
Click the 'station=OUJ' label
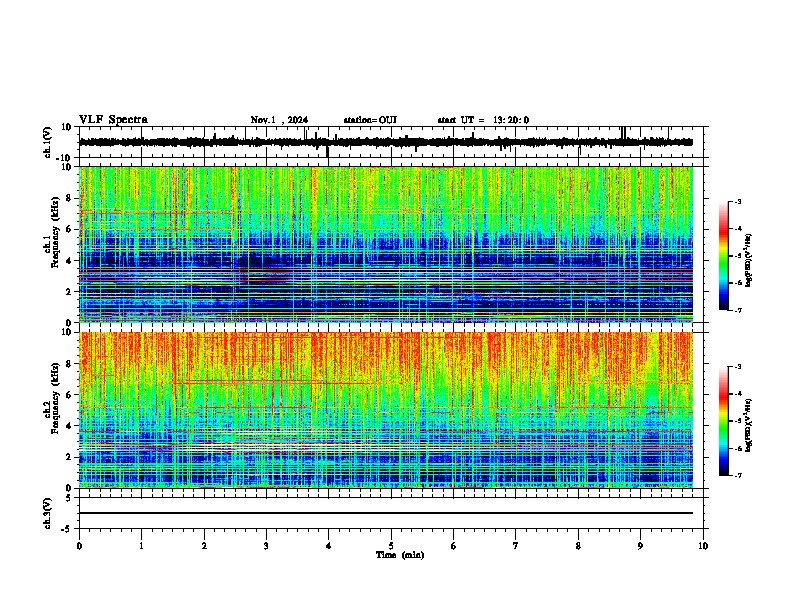pyautogui.click(x=370, y=120)
